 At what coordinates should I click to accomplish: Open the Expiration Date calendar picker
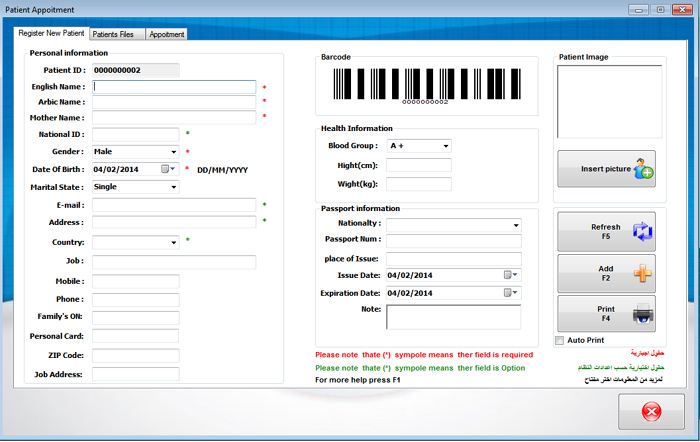(511, 293)
